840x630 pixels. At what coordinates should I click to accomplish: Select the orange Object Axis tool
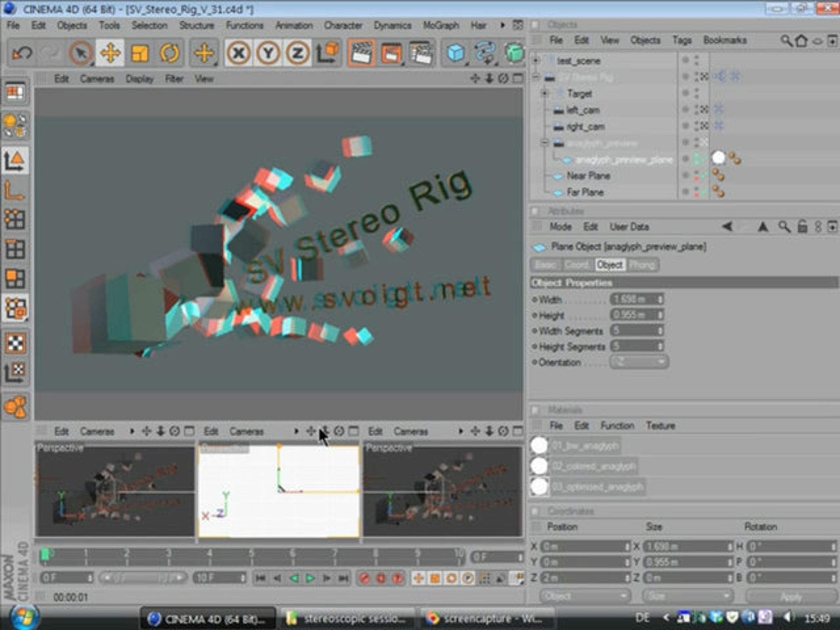click(15, 191)
